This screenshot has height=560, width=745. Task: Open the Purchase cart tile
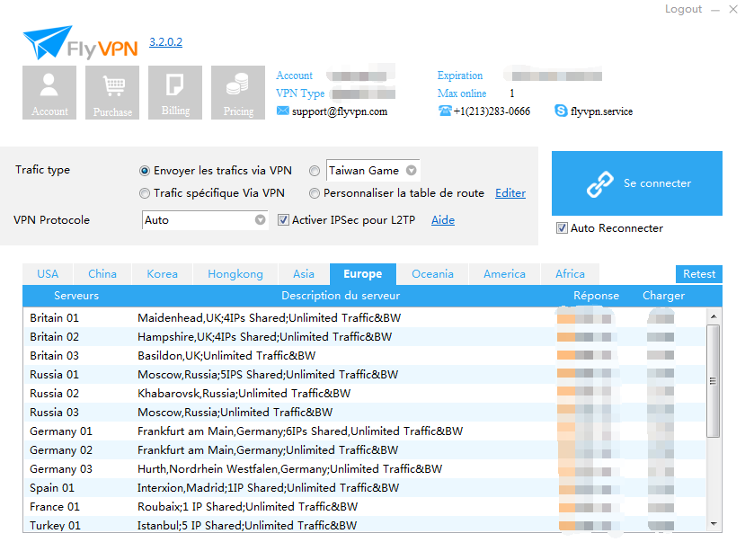[112, 93]
